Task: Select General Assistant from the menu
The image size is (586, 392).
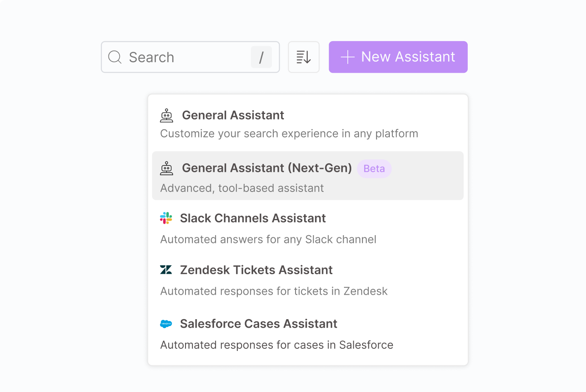Action: click(233, 115)
